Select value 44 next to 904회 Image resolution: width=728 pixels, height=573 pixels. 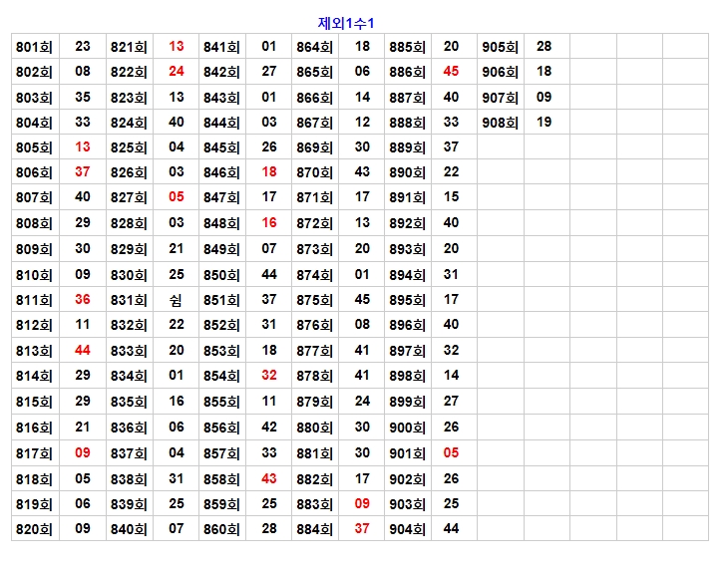[452, 529]
